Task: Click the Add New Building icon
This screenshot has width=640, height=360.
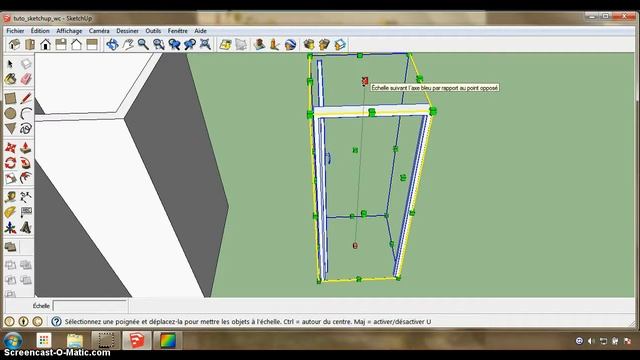Action: tap(259, 44)
